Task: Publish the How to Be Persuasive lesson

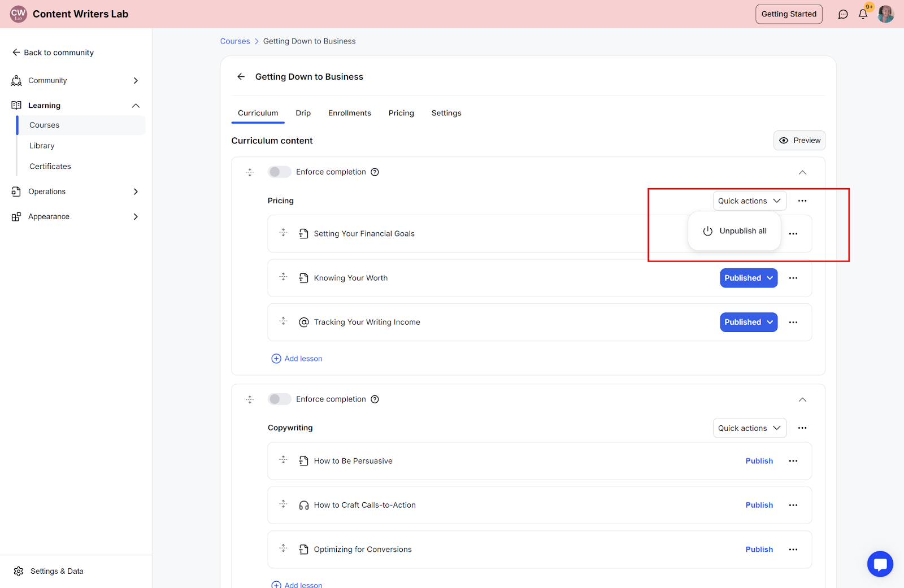Action: (x=759, y=461)
